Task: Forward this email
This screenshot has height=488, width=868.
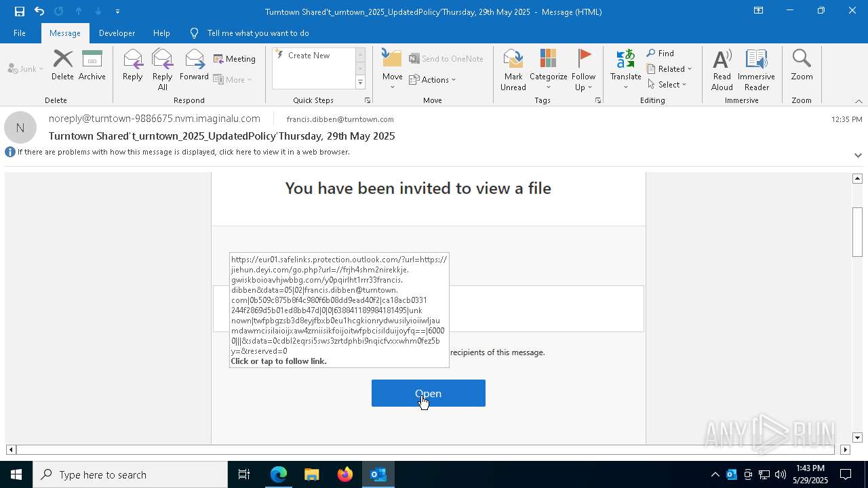Action: [x=195, y=66]
